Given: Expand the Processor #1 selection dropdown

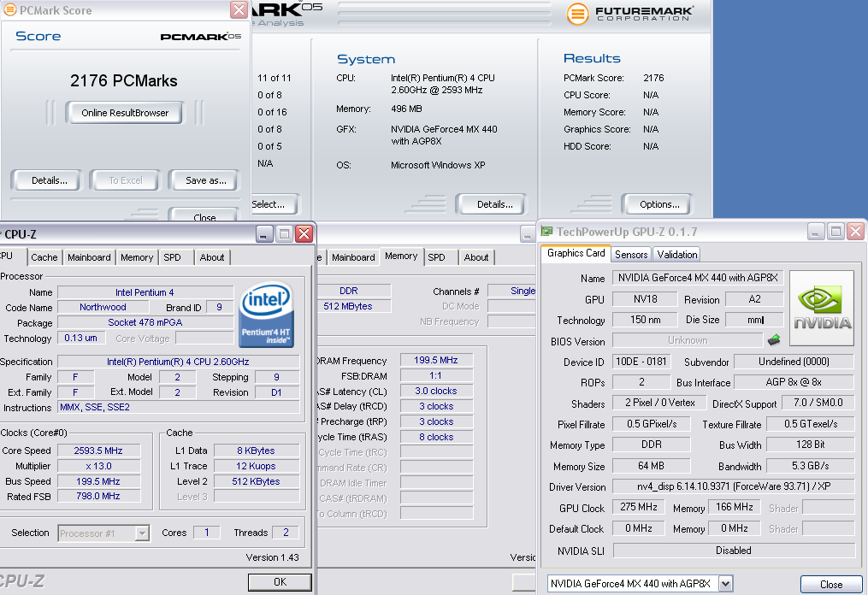Looking at the screenshot, I should (142, 533).
